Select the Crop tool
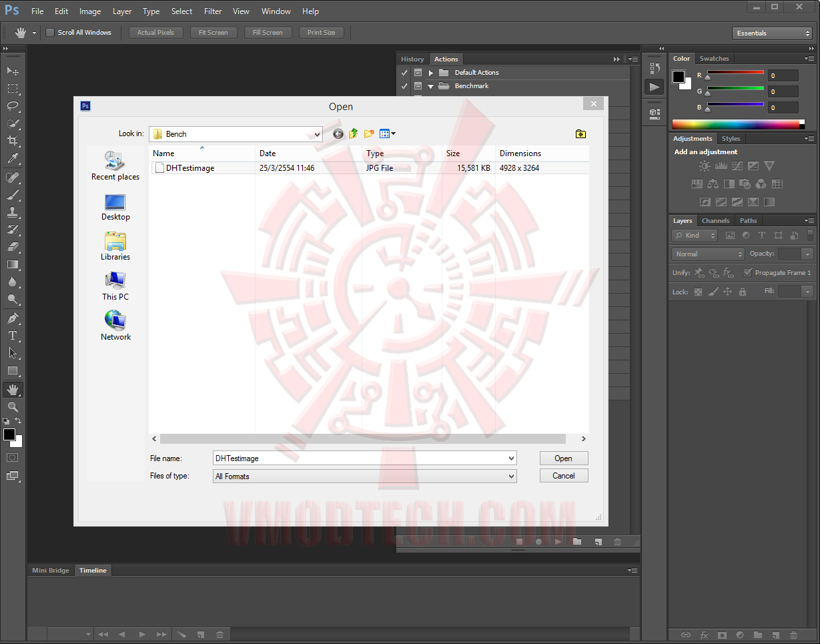Viewport: 820px width, 644px height. point(13,141)
